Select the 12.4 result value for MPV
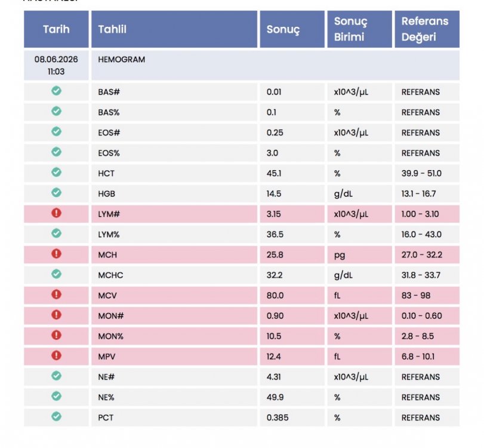Image resolution: width=484 pixels, height=448 pixels. coord(274,357)
